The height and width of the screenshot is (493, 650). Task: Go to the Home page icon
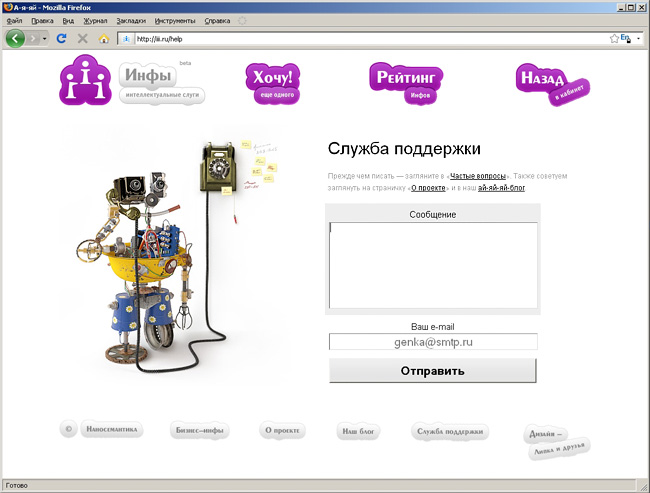coord(103,38)
